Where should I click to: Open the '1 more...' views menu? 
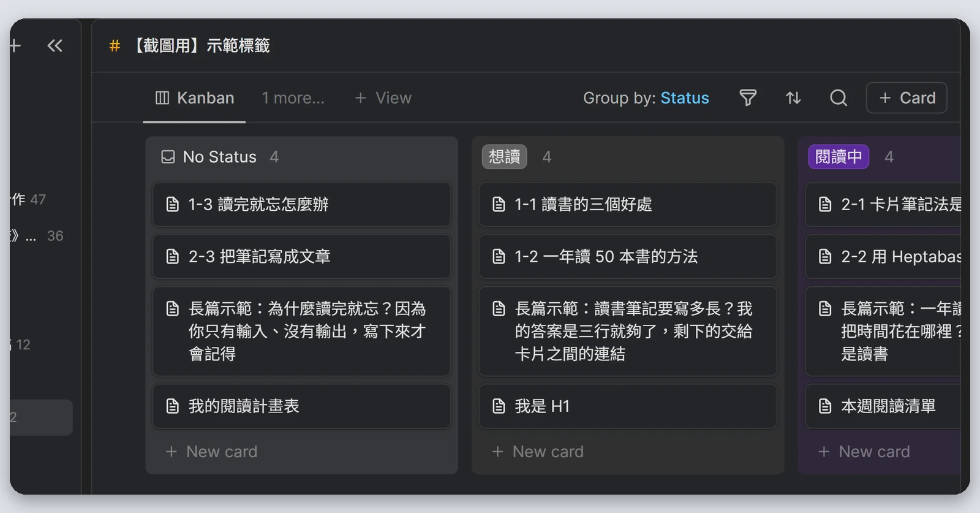tap(293, 98)
